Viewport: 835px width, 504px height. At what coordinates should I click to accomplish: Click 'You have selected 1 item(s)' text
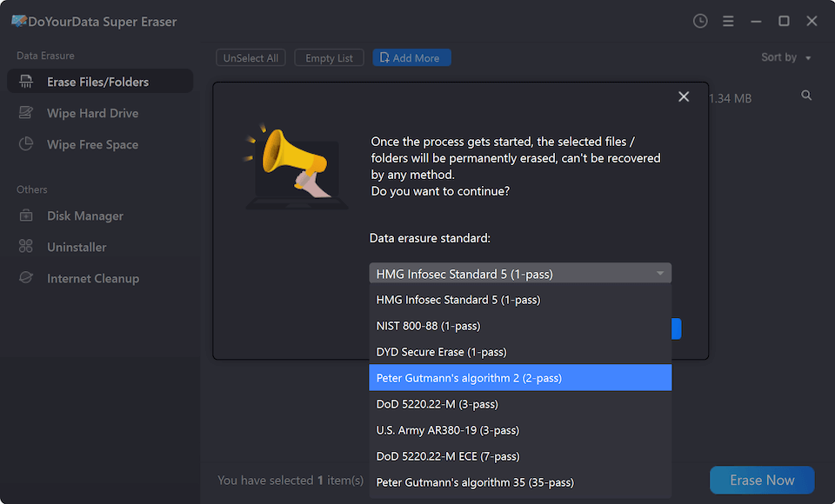[x=291, y=480]
